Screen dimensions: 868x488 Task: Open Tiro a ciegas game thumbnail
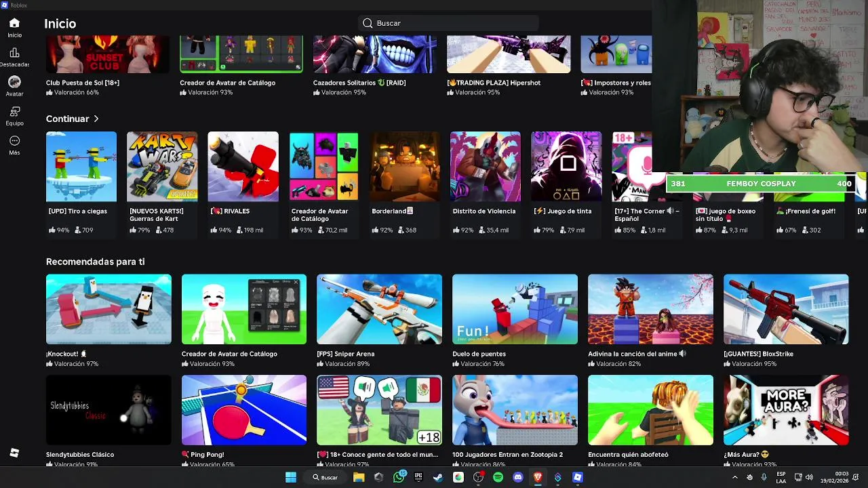[x=81, y=167]
